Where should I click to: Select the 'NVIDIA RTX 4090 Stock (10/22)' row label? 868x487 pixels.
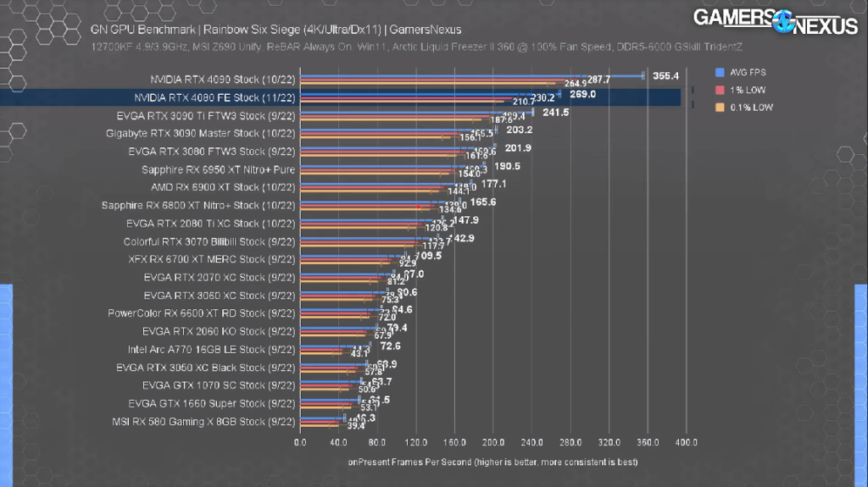223,80
